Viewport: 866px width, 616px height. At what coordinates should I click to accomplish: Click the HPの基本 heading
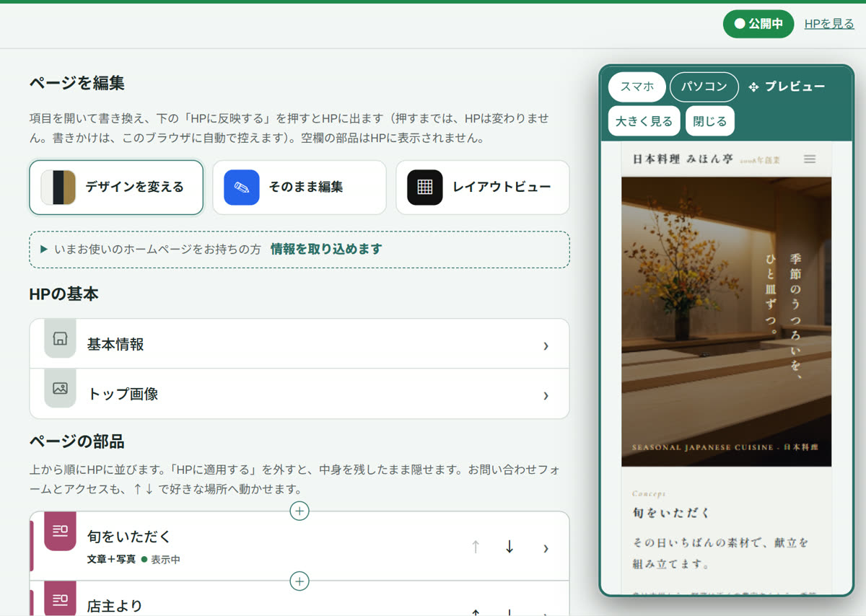click(64, 294)
